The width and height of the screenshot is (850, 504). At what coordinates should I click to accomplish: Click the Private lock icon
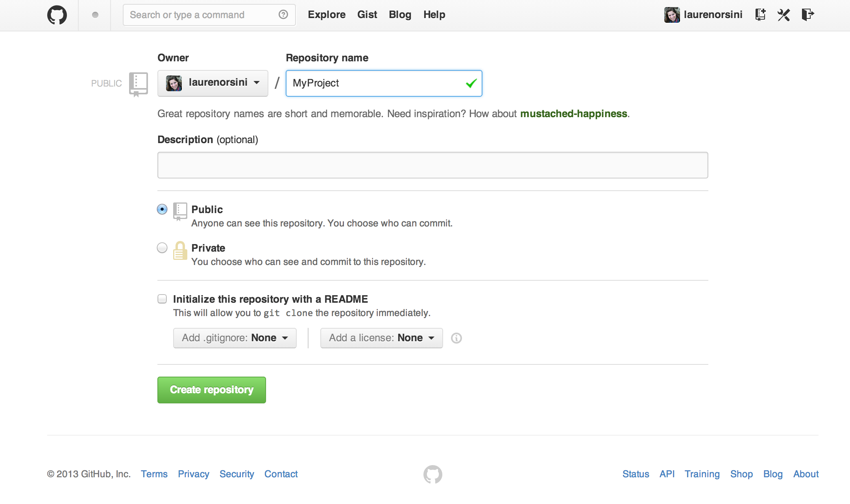click(x=180, y=251)
